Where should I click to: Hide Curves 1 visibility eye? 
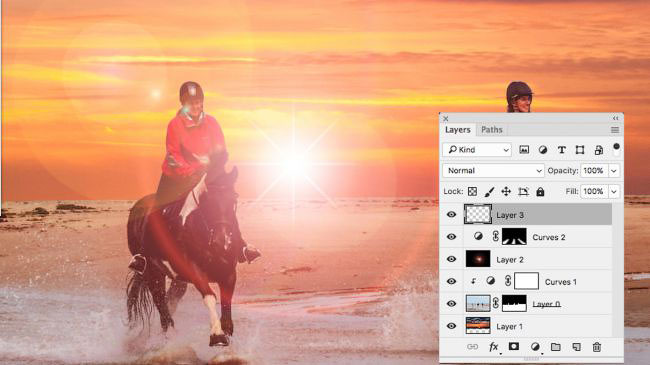[451, 281]
